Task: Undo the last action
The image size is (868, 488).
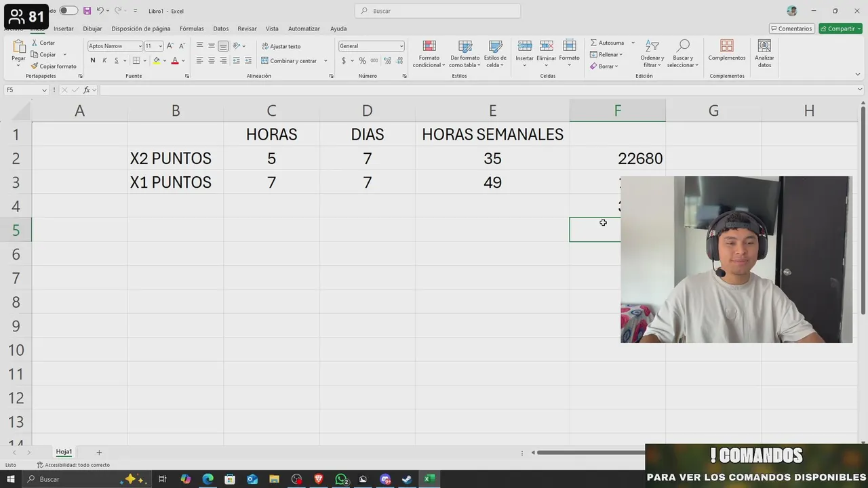Action: [100, 11]
